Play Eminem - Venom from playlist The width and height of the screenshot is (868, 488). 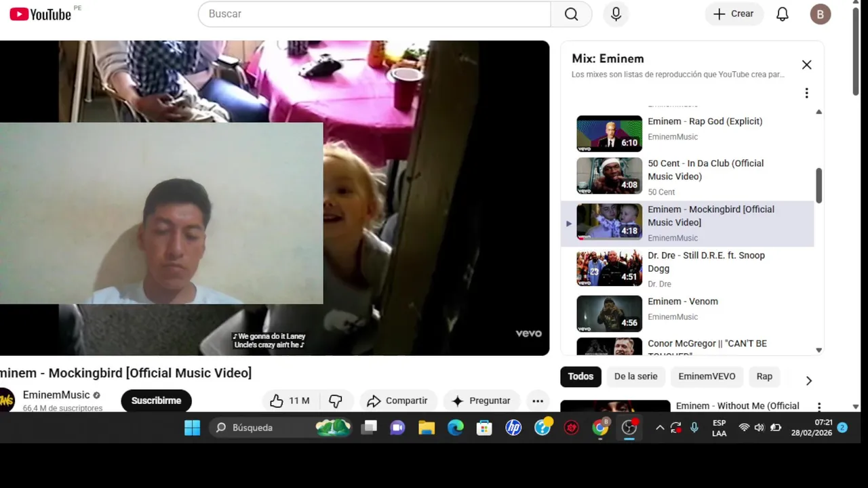coord(683,302)
